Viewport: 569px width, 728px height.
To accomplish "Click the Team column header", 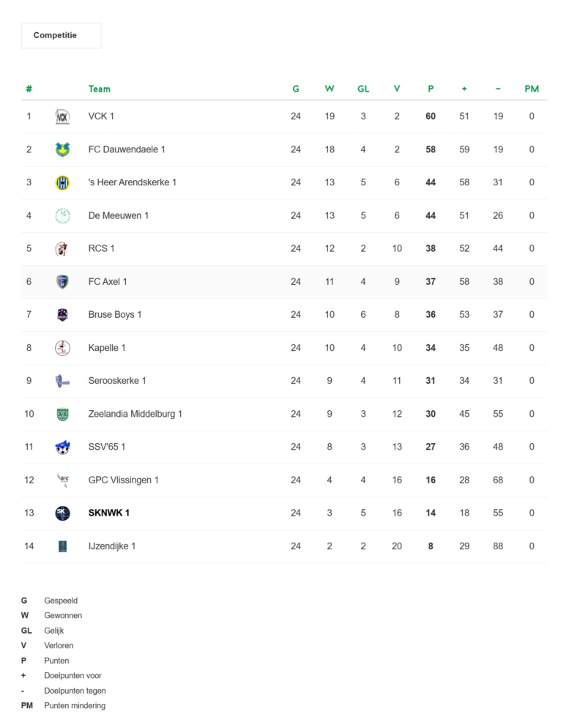I will pos(100,89).
